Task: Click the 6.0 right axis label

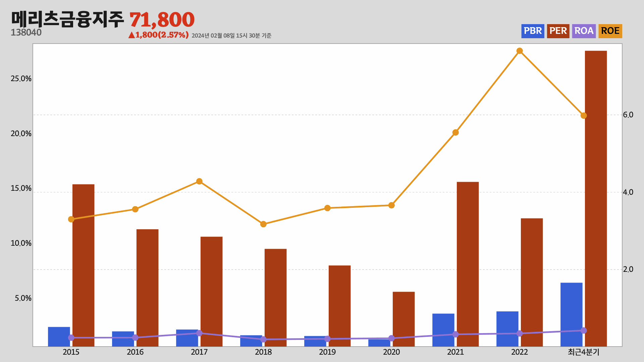Action: [628, 115]
